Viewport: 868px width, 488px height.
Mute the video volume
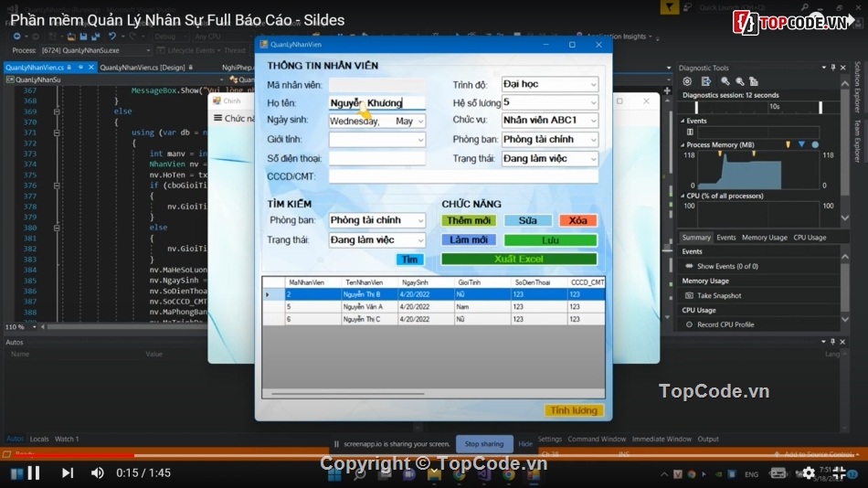point(97,472)
